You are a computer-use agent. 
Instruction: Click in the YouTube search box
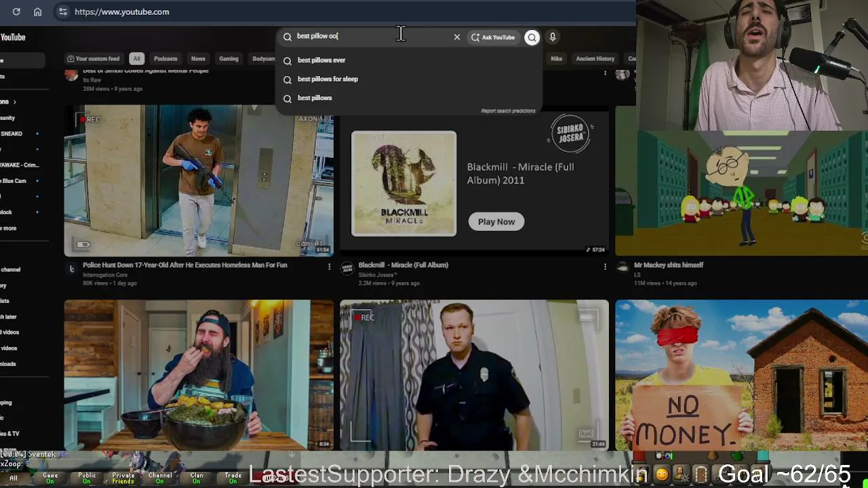pos(370,37)
